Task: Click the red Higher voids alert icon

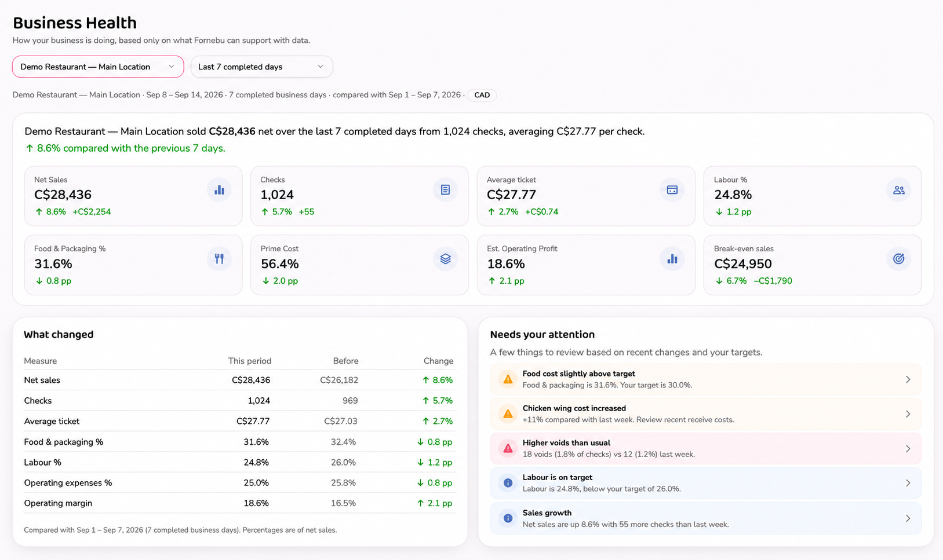Action: point(508,448)
